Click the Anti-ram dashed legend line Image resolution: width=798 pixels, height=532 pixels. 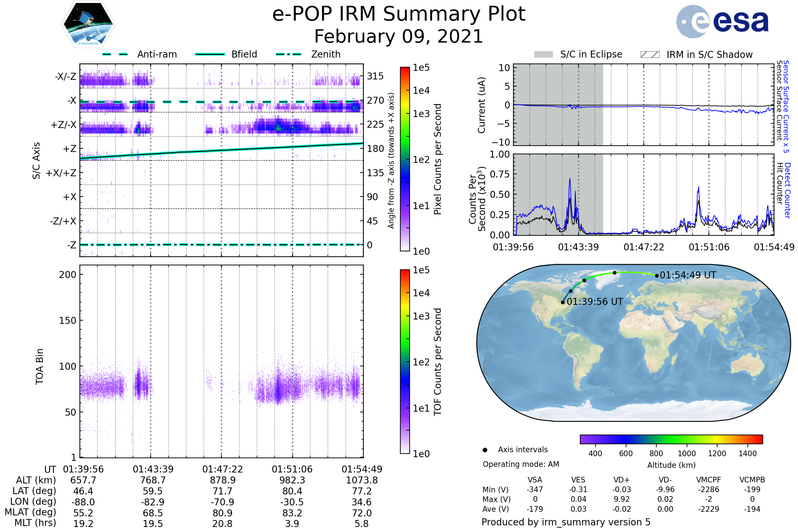pos(115,54)
